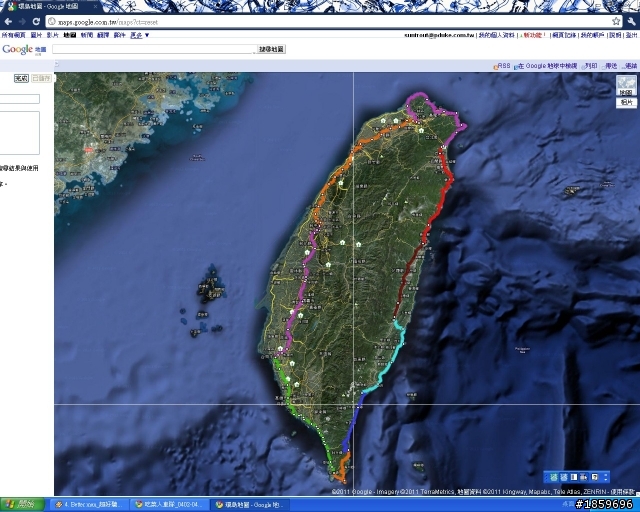The width and height of the screenshot is (640, 512).
Task: Open the 更多 dropdown in the Google bar
Action: pyautogui.click(x=140, y=35)
